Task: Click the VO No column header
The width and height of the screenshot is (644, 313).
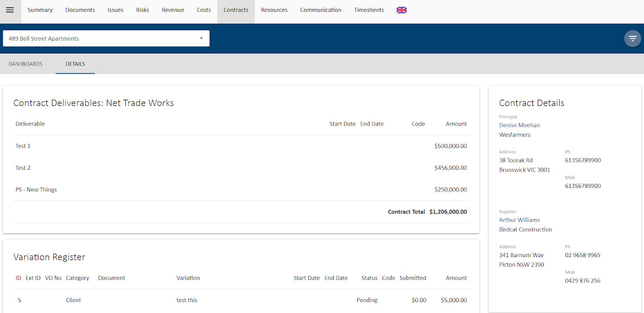Action: (x=53, y=278)
